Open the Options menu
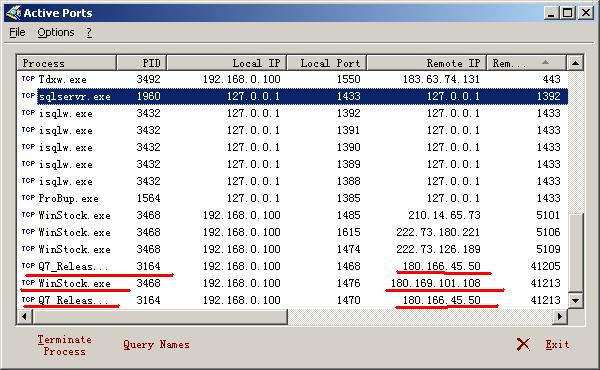This screenshot has width=600, height=370. (56, 33)
